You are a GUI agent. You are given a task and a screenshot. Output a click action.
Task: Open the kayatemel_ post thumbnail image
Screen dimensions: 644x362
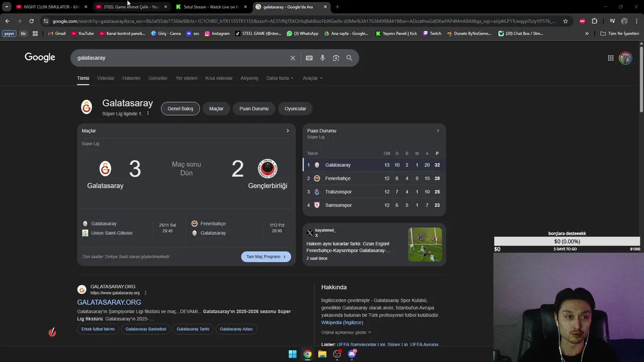(425, 244)
